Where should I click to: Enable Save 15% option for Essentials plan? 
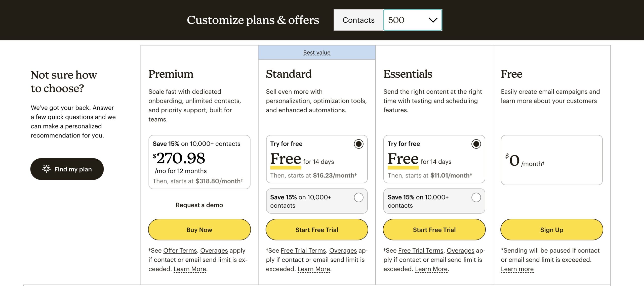(476, 197)
